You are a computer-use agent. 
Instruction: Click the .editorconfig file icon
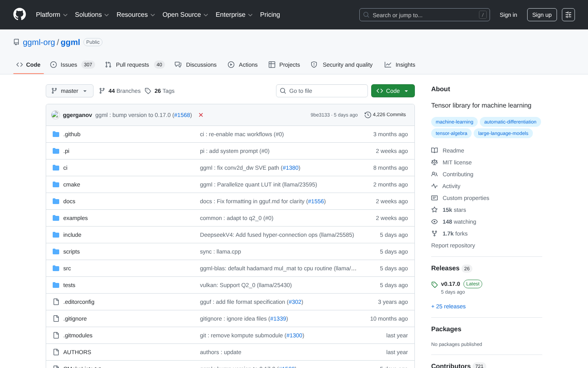[x=56, y=302]
